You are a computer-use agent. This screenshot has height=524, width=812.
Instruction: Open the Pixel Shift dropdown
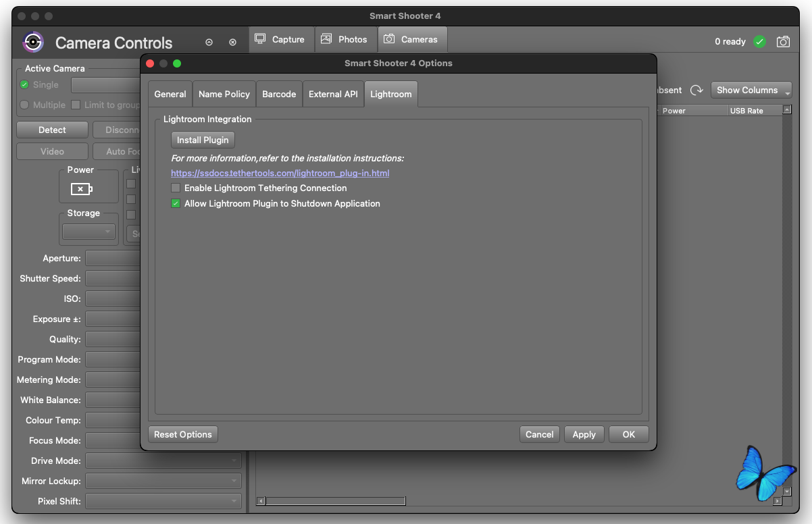pos(163,501)
